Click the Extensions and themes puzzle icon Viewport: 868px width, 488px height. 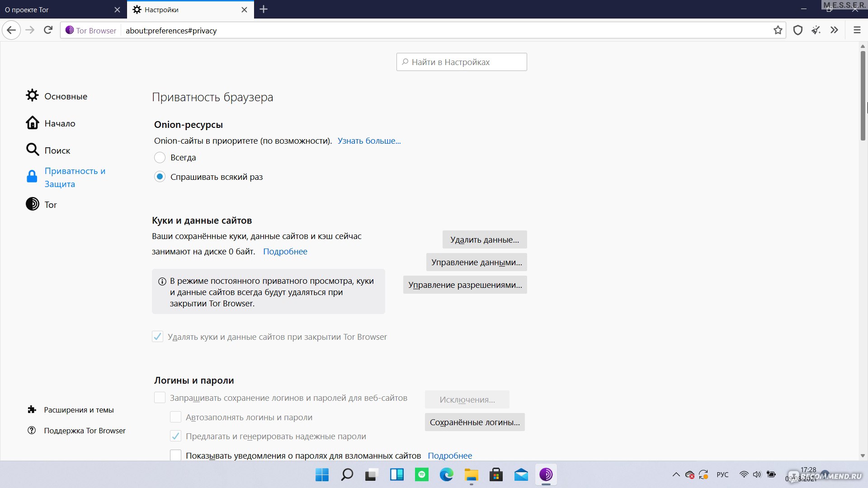32,409
